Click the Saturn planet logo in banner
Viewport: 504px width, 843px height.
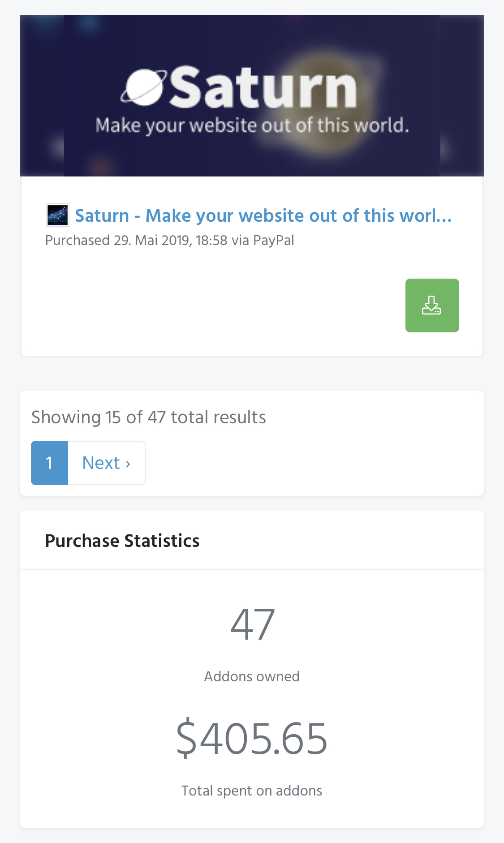[144, 88]
